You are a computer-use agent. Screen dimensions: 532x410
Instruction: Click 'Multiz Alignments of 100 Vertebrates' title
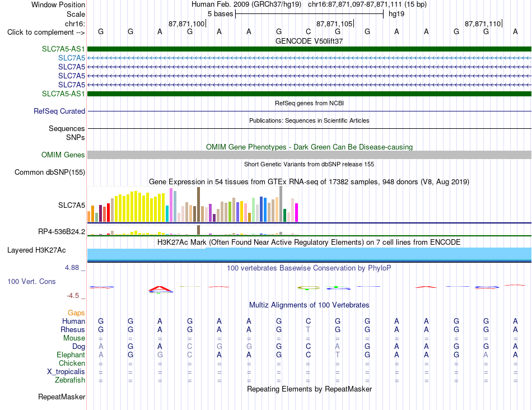coord(309,305)
